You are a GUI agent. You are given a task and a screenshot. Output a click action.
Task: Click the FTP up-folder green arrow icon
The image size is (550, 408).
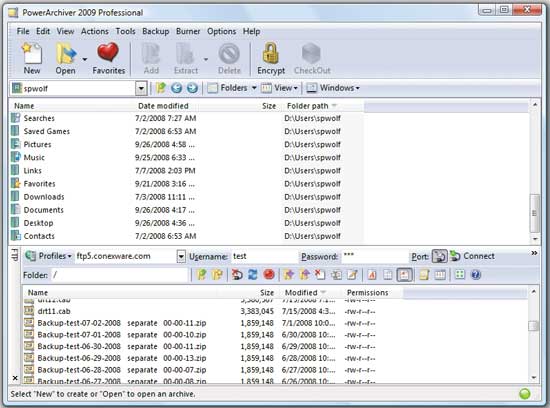pos(202,275)
